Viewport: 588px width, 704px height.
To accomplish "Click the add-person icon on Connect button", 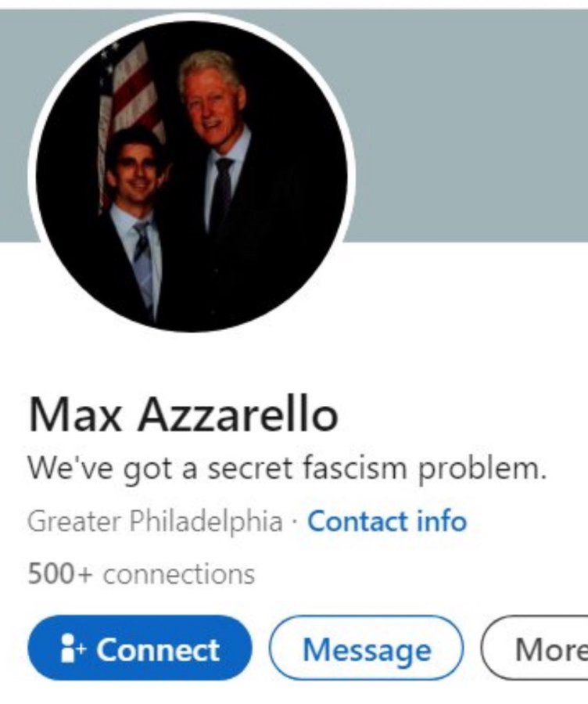I will (72, 648).
